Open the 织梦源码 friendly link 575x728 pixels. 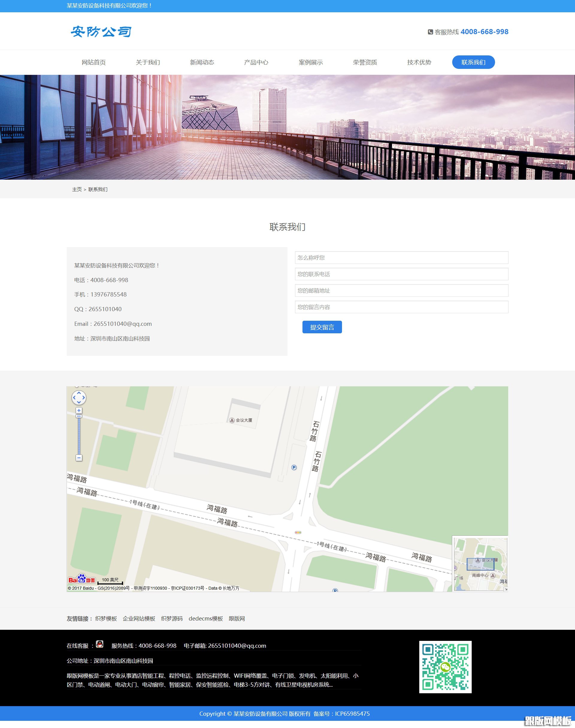pos(172,619)
